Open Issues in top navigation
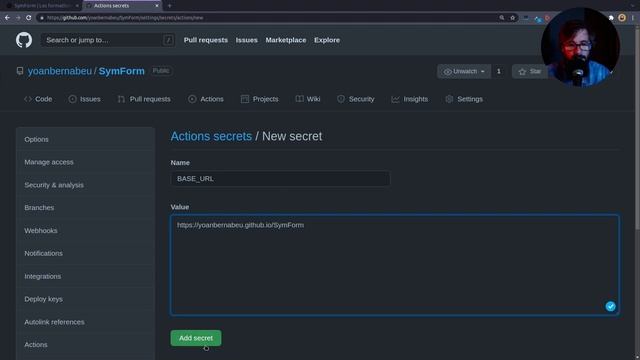The image size is (640, 360). pyautogui.click(x=247, y=40)
